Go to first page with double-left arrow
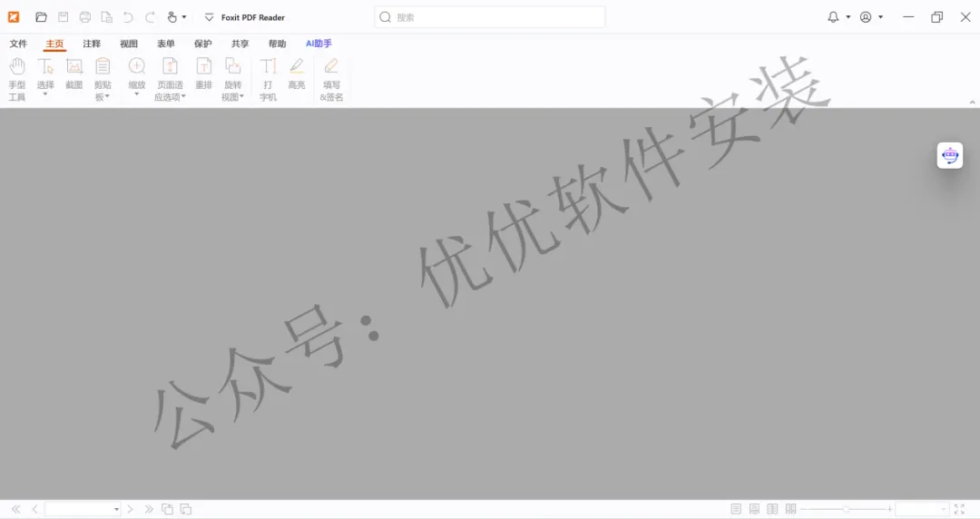Image resolution: width=980 pixels, height=519 pixels. pos(16,509)
